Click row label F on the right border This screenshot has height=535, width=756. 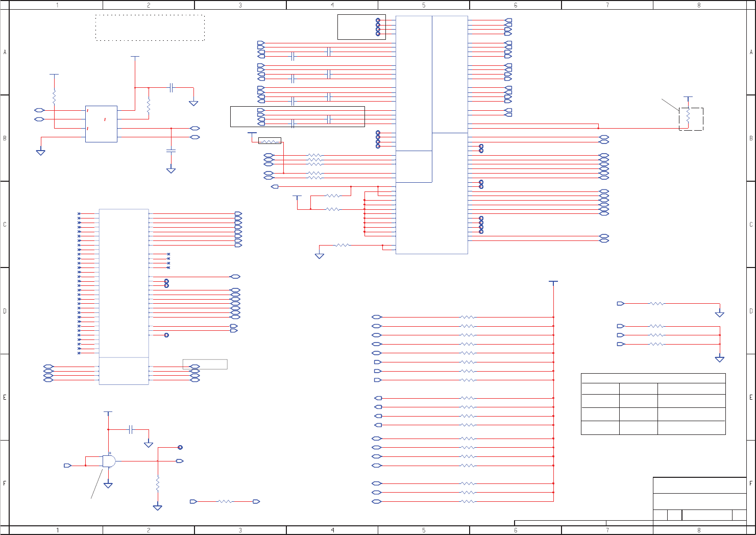pyautogui.click(x=751, y=483)
